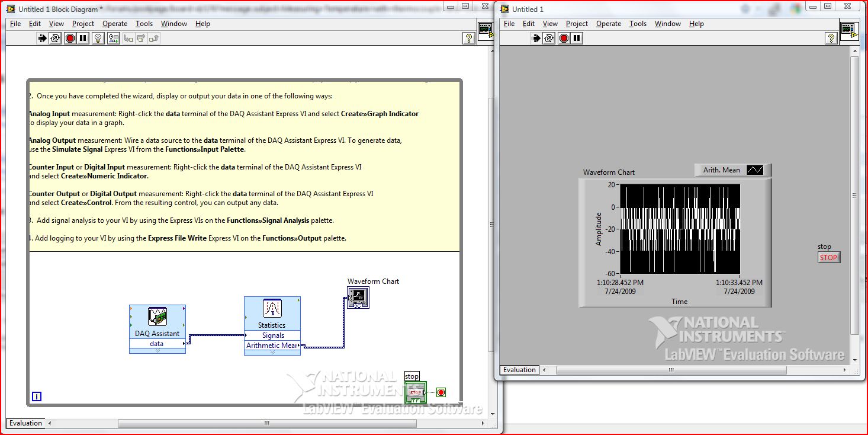
Task: Click Arithmetic Mean output on Statistics VI
Action: 272,346
